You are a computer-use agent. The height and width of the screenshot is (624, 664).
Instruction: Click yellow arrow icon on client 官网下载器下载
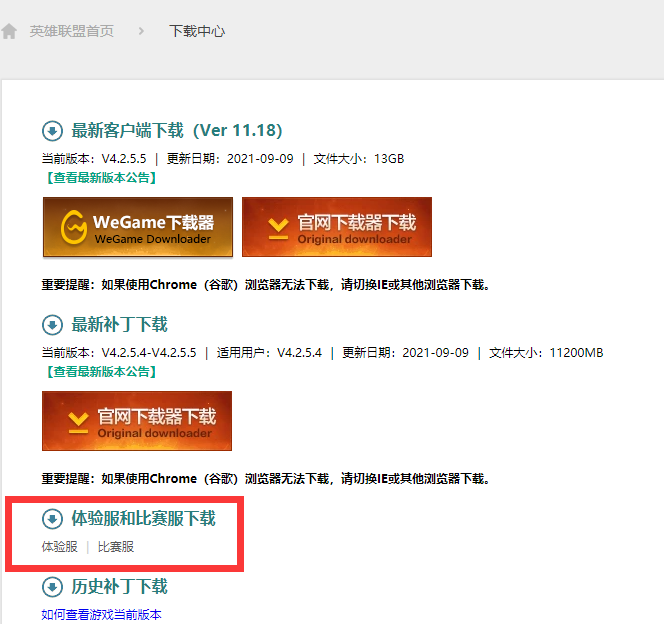(x=278, y=229)
